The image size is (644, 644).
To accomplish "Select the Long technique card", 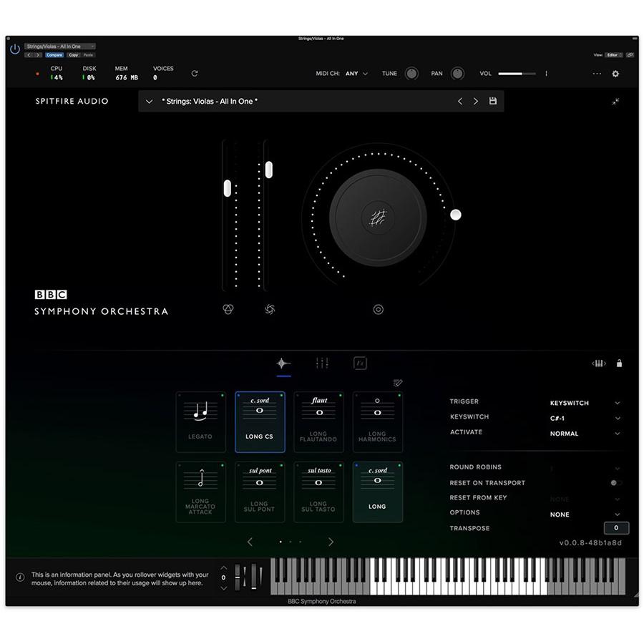I will point(377,492).
